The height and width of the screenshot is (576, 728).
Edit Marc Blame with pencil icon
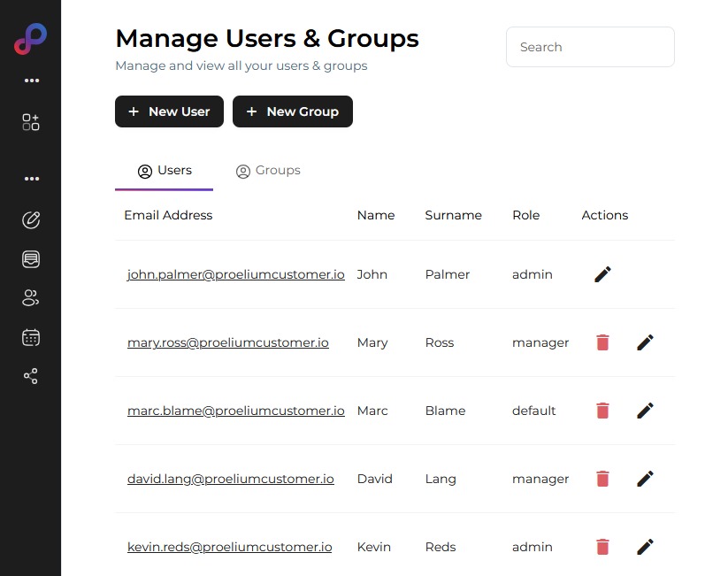coord(645,411)
